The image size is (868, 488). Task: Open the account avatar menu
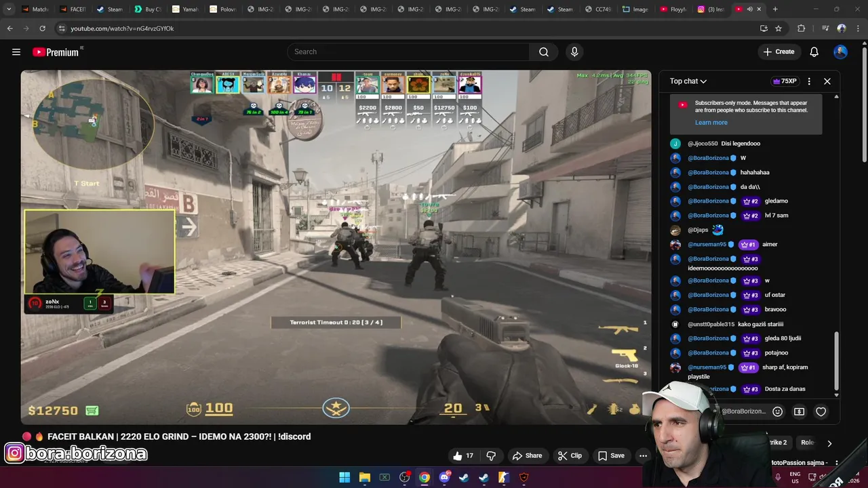pyautogui.click(x=840, y=52)
